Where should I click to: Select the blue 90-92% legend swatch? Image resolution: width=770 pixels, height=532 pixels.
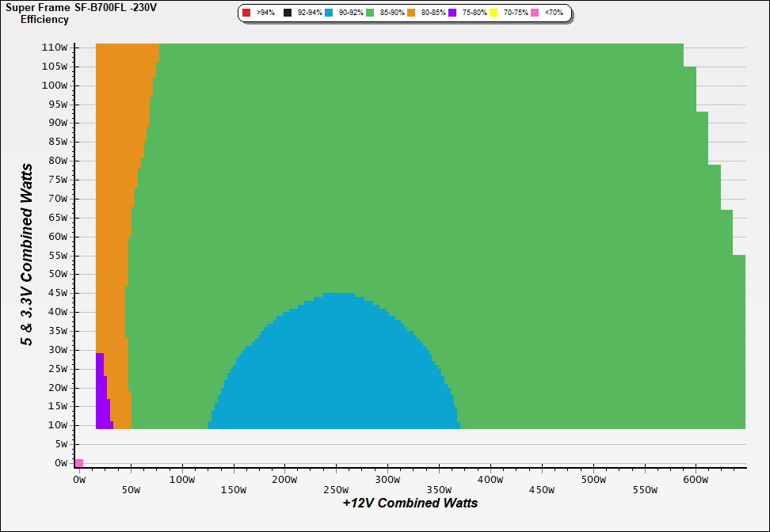pyautogui.click(x=329, y=13)
